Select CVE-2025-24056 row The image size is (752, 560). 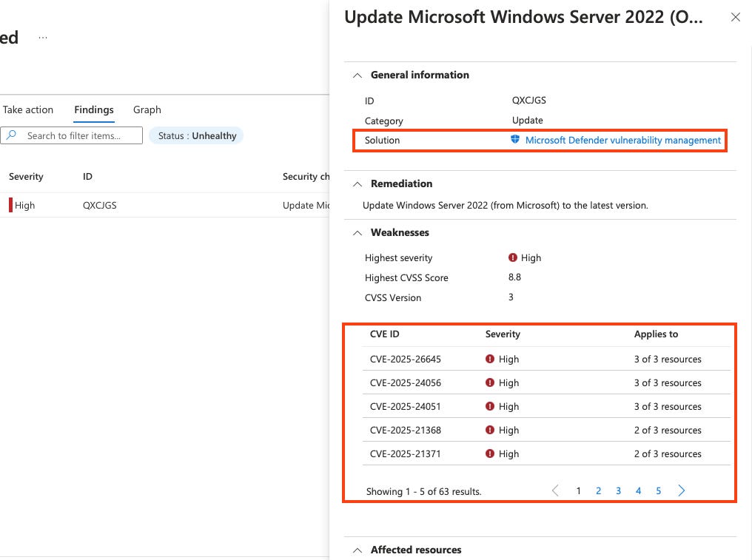tap(546, 382)
